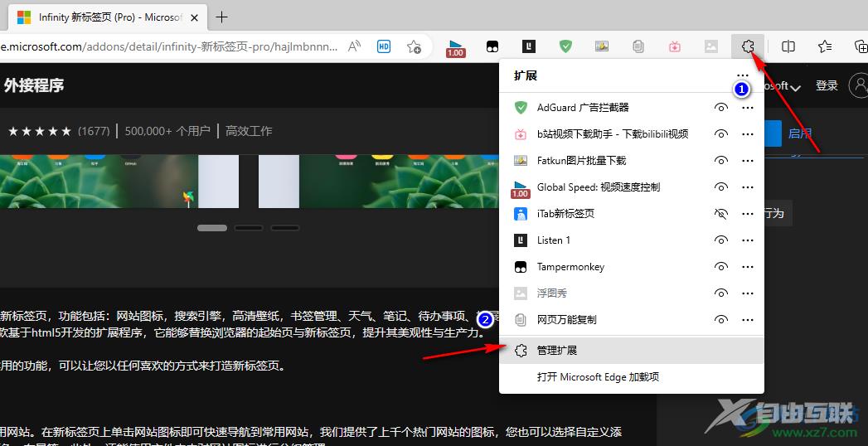Open more options for 扩展 panel header
Screen dimensions: 868x446
pos(742,75)
